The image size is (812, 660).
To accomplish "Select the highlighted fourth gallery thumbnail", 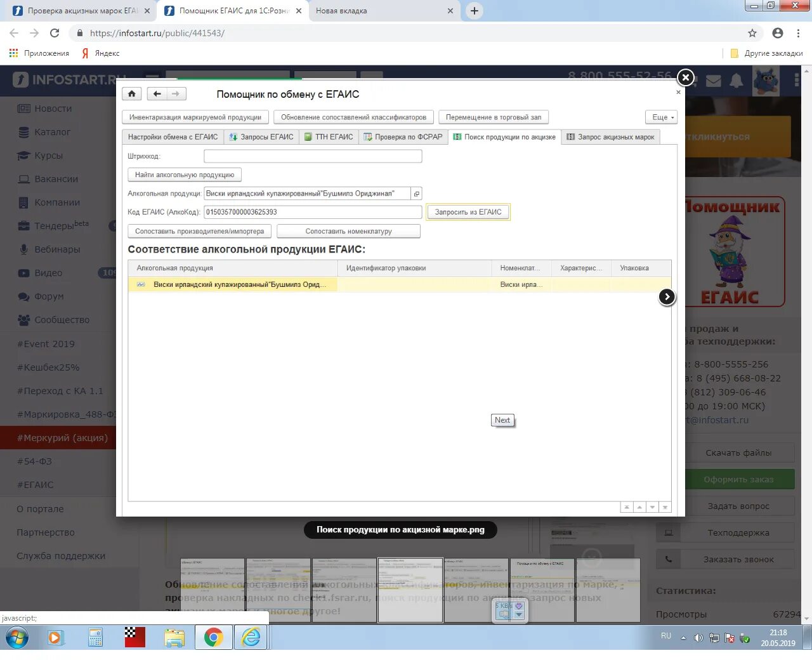I will [x=410, y=590].
